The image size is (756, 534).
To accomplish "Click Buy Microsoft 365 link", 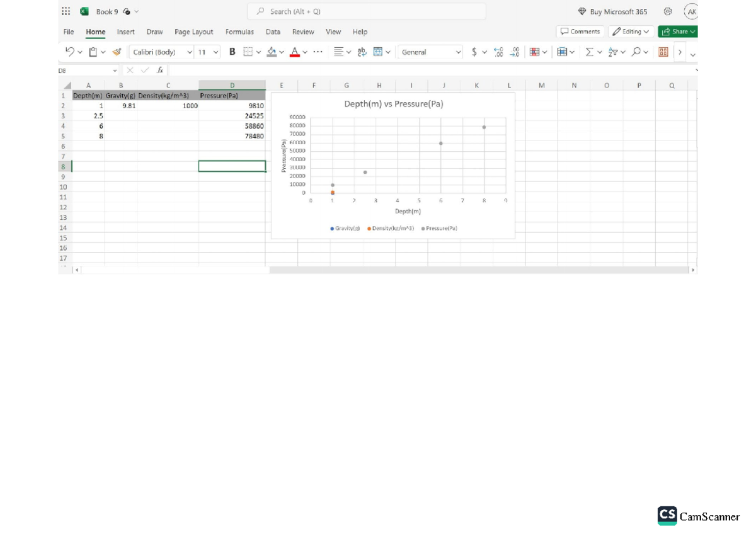I will 612,11.
